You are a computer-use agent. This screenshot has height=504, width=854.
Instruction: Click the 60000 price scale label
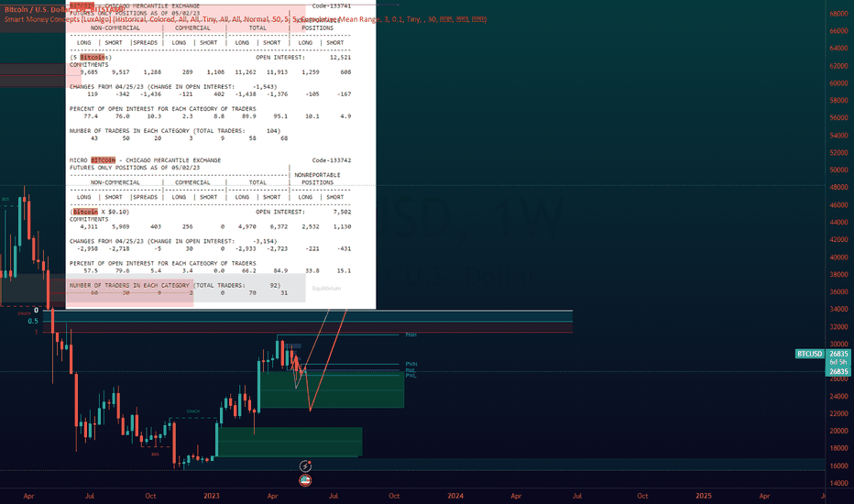pos(838,83)
